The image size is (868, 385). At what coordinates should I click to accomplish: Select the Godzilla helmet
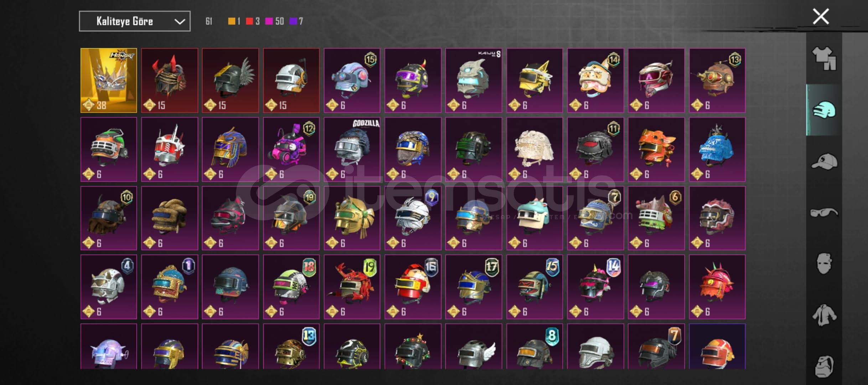352,149
